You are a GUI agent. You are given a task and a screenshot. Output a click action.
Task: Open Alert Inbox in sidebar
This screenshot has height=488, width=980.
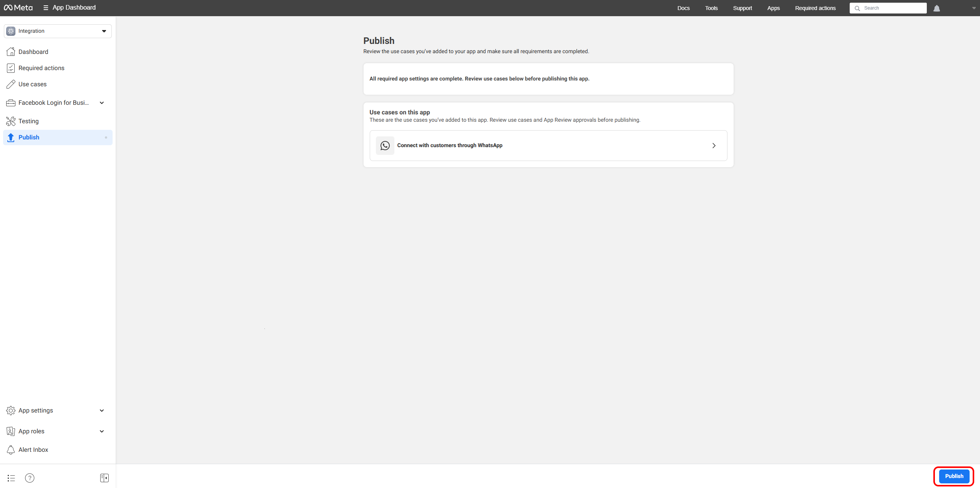pos(58,450)
